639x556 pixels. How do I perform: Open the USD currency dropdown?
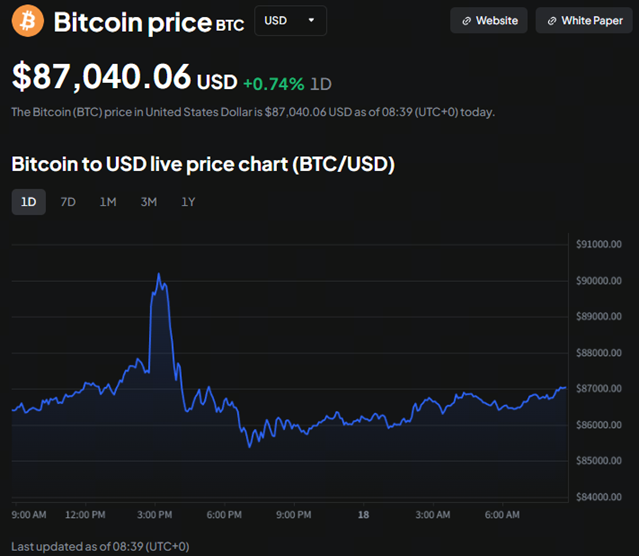(x=290, y=21)
